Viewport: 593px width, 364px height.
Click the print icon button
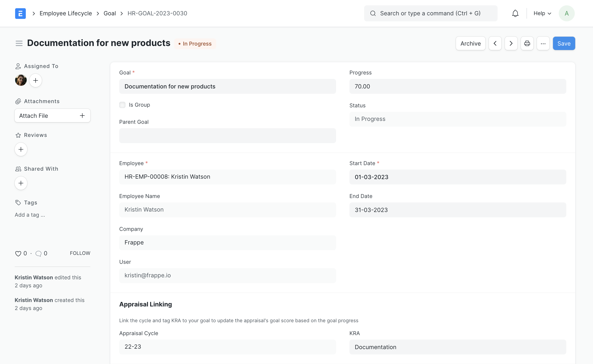coord(527,44)
